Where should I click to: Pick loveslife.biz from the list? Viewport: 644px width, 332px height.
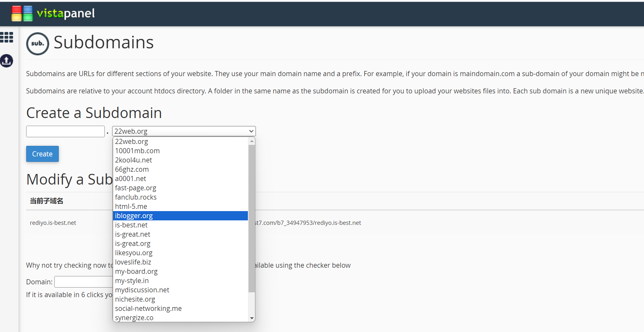[x=180, y=262]
